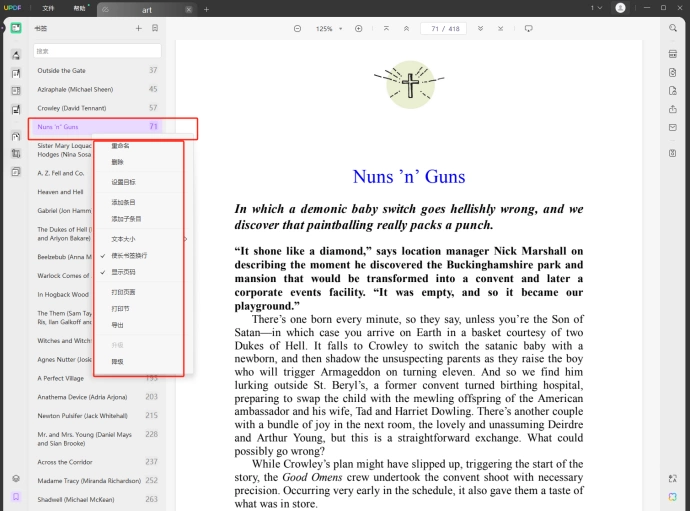Screen dimensions: 691x511
Task: Open the protect PDF lock icon
Action: click(673, 91)
